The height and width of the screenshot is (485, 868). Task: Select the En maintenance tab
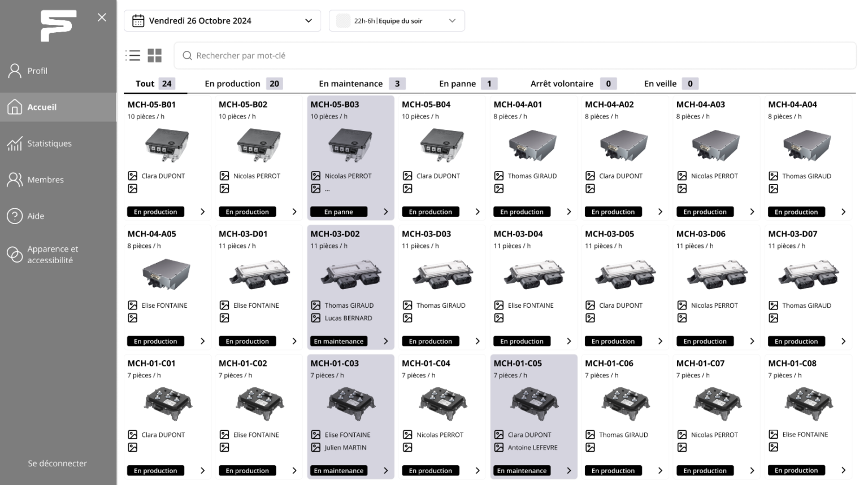[361, 84]
